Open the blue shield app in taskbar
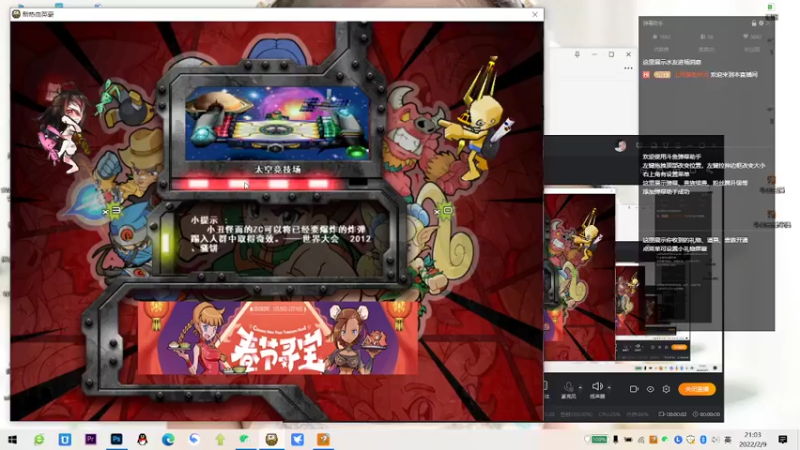 pos(65,439)
